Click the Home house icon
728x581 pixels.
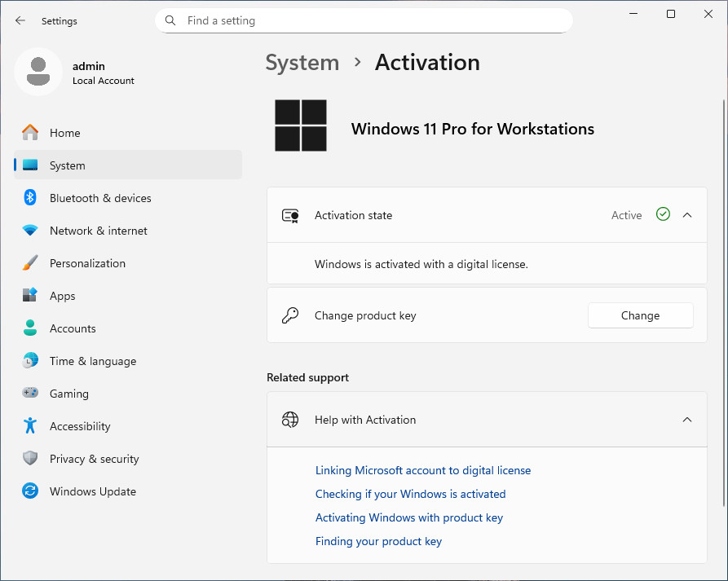coord(30,133)
